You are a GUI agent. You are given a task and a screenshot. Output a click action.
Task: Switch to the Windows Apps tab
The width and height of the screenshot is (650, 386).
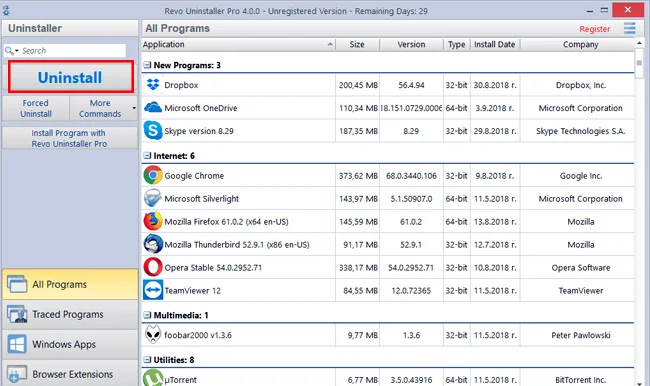[x=70, y=344]
